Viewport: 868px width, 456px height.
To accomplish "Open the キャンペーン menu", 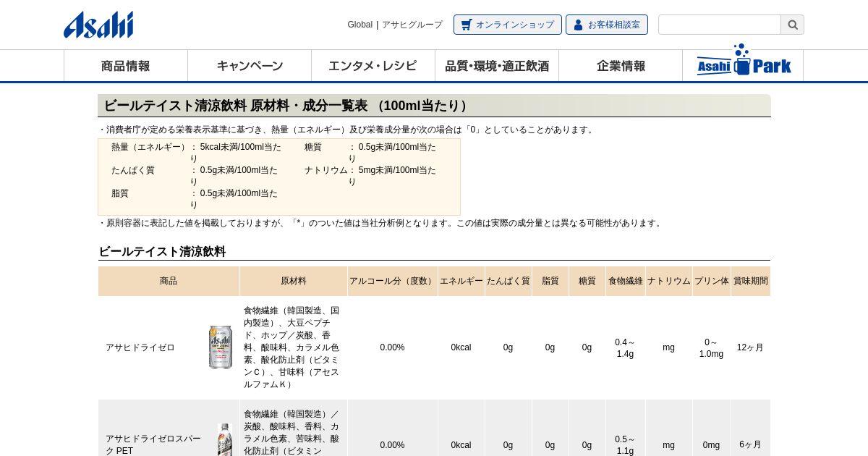I will (x=250, y=66).
